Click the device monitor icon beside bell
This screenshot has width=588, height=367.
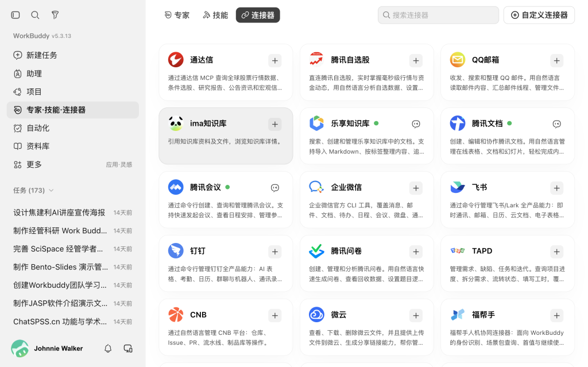click(128, 349)
